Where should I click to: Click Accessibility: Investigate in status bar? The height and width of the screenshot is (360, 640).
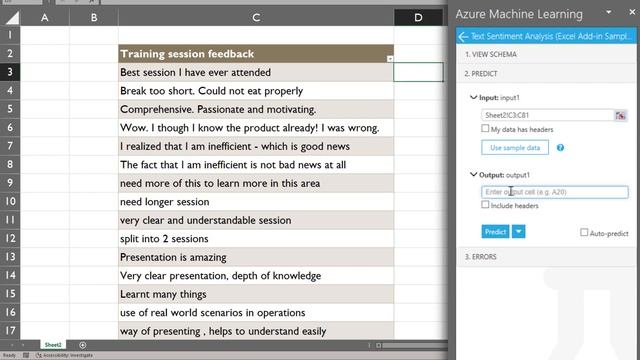[64, 356]
